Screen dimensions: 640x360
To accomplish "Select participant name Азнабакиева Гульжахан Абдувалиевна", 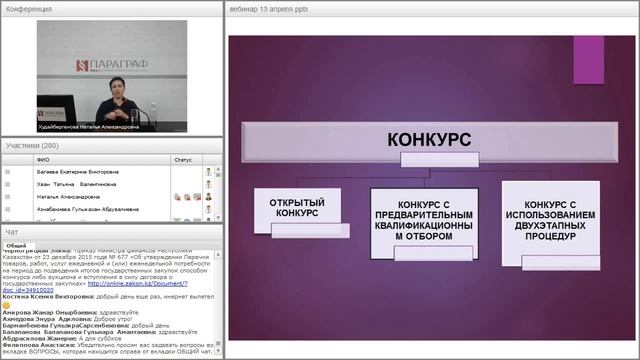I will coord(88,209).
